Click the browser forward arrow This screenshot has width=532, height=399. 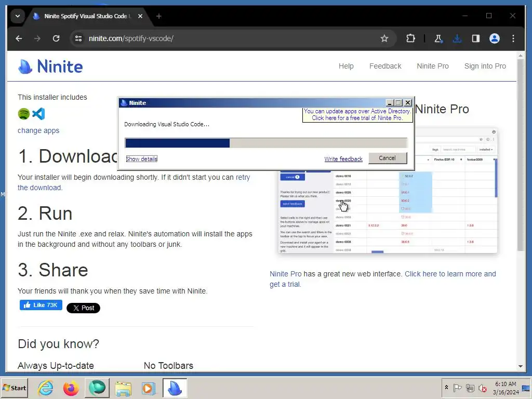point(37,38)
